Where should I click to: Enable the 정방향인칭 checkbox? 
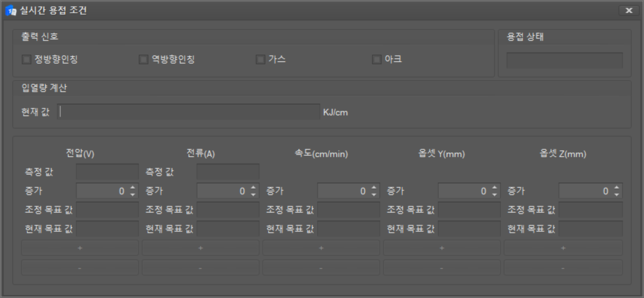pos(26,59)
